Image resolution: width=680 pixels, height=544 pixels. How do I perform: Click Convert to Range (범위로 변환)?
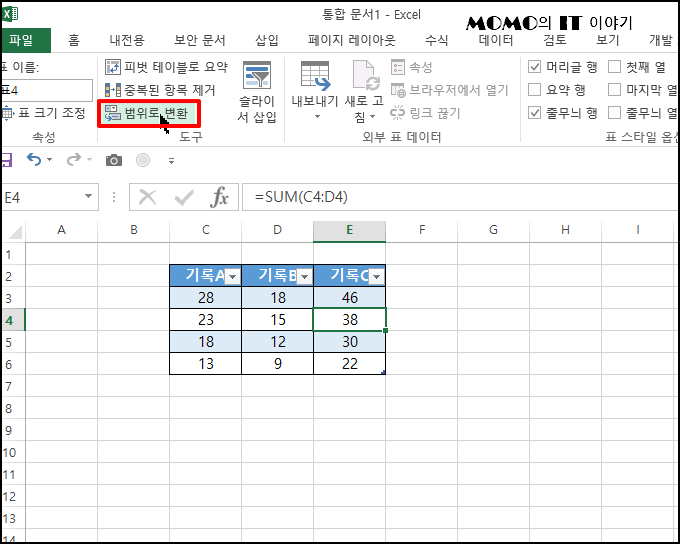(x=149, y=113)
